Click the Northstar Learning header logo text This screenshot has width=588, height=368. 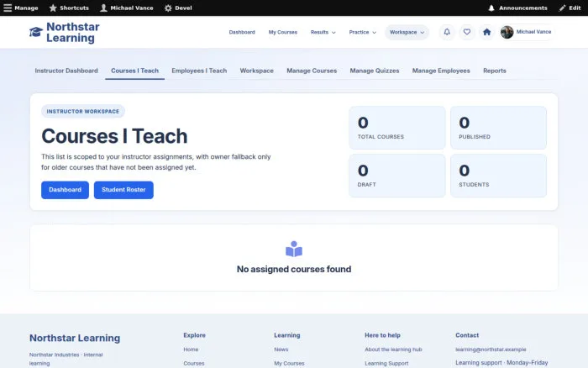(x=73, y=32)
